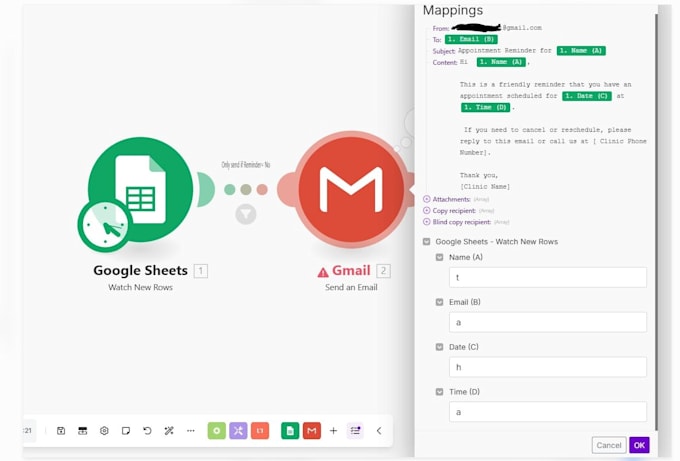Click the orange text parser tool icon
Image resolution: width=680 pixels, height=461 pixels.
click(x=260, y=431)
